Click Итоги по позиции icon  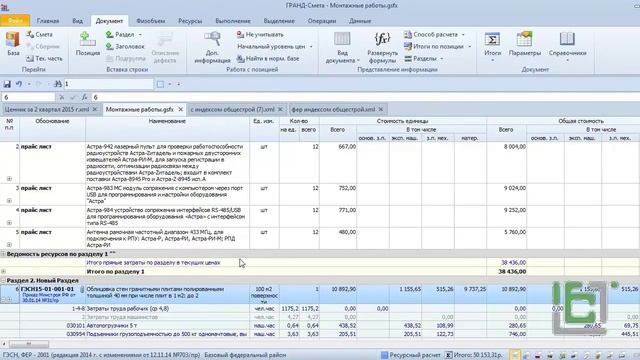tap(408, 47)
